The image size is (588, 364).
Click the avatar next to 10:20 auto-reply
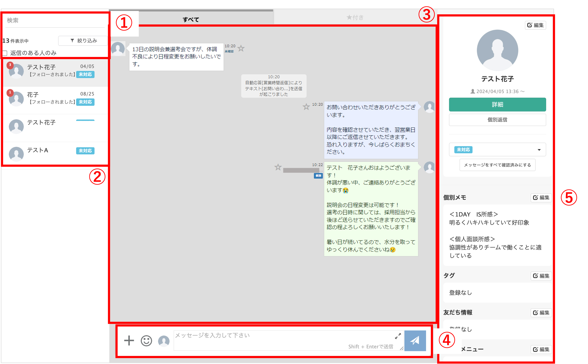429,107
